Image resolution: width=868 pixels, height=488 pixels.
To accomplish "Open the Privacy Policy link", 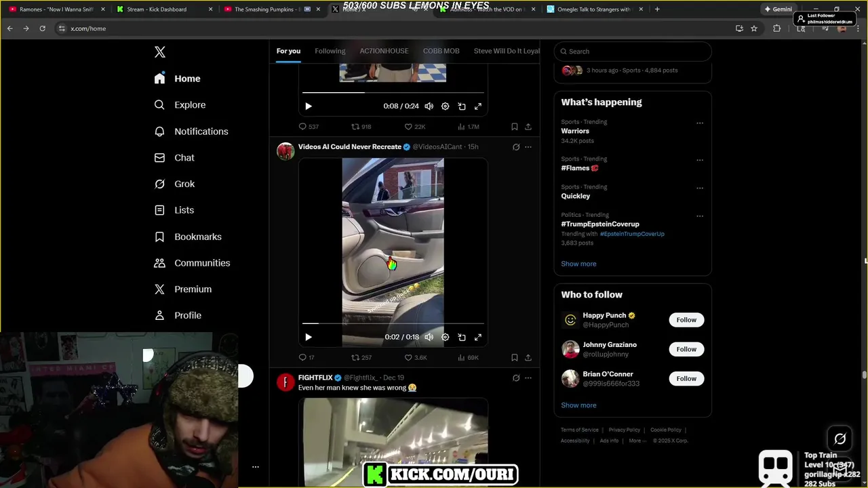I will pos(625,430).
